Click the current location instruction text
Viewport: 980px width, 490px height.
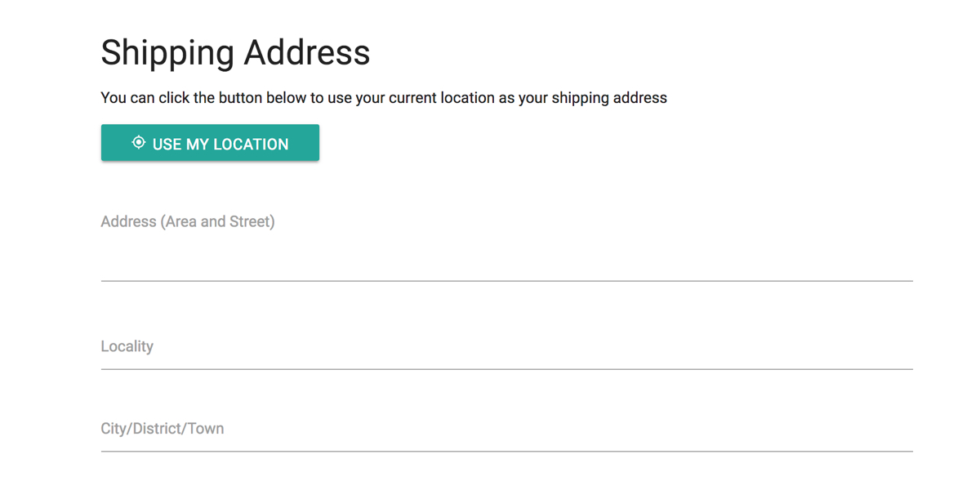[384, 98]
